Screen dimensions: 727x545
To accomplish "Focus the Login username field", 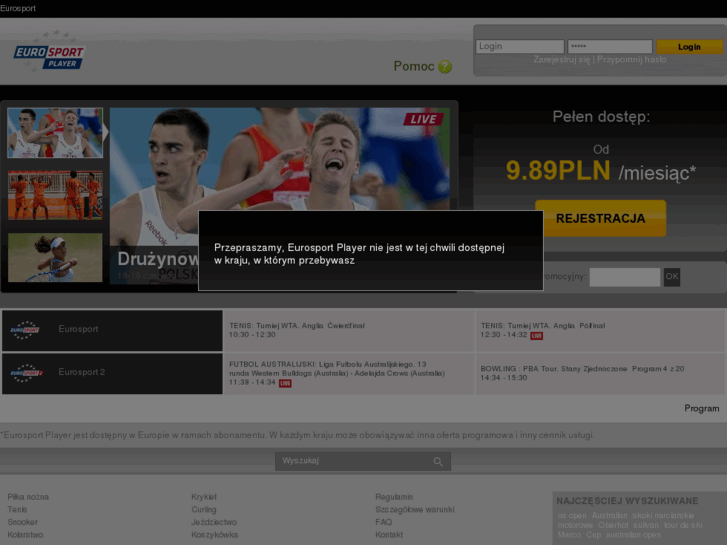I will point(520,46).
